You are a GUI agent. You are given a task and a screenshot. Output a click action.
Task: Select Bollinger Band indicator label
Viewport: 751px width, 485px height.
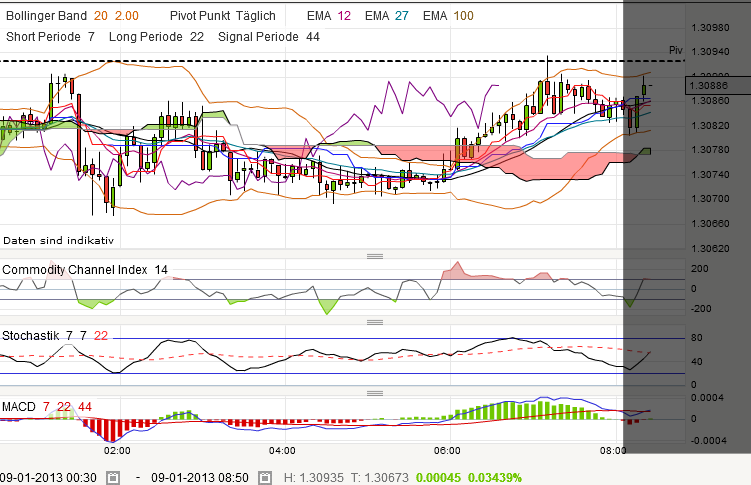pos(46,16)
